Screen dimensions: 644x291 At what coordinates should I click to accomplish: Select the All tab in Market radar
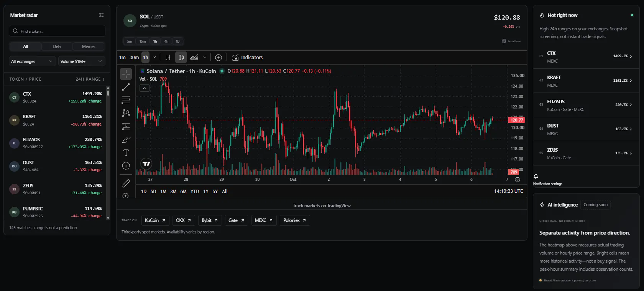point(26,46)
